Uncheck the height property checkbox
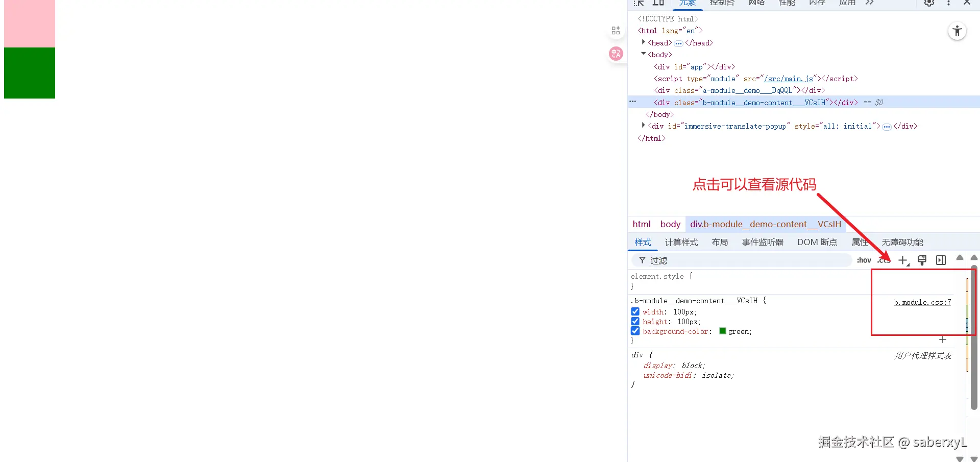The height and width of the screenshot is (462, 980). pos(635,321)
